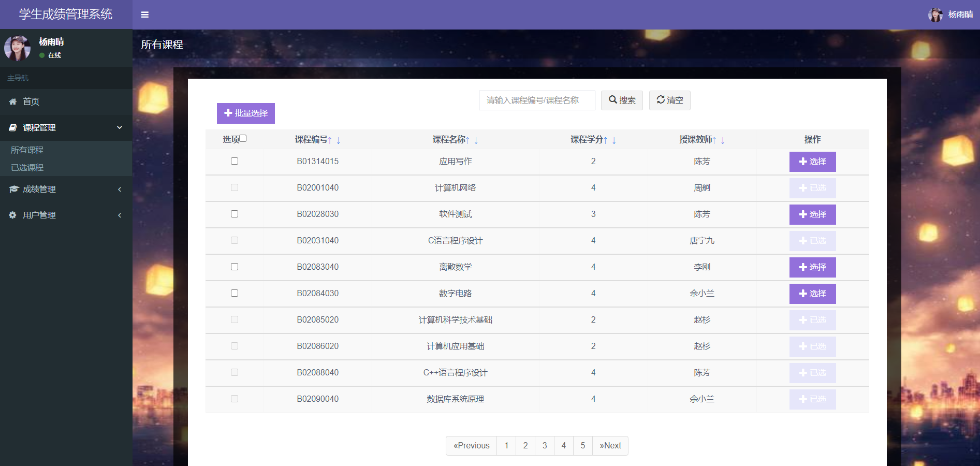Collapse the 课程管理 menu chevron
980x466 pixels.
point(120,127)
